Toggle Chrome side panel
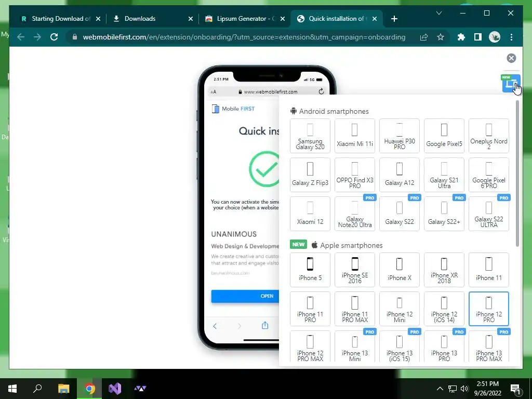The width and height of the screenshot is (532, 399). pyautogui.click(x=478, y=37)
